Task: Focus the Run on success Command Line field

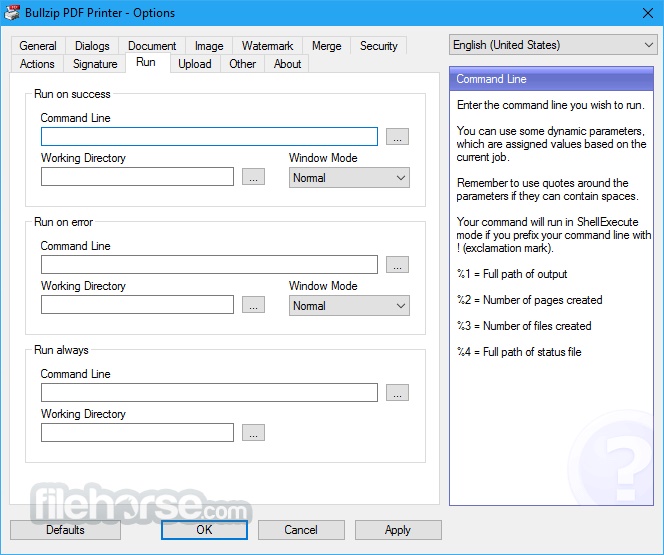Action: 209,137
